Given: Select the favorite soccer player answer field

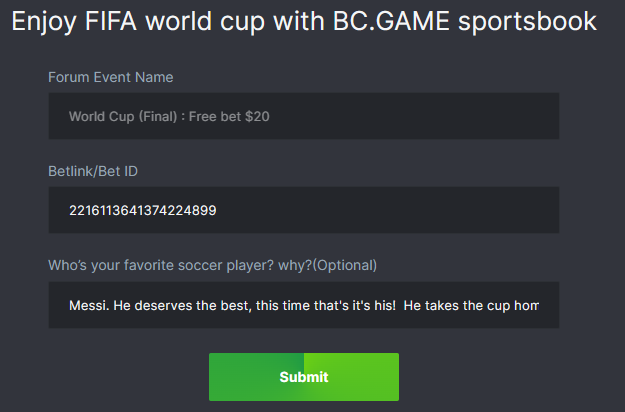Looking at the screenshot, I should click(x=303, y=304).
